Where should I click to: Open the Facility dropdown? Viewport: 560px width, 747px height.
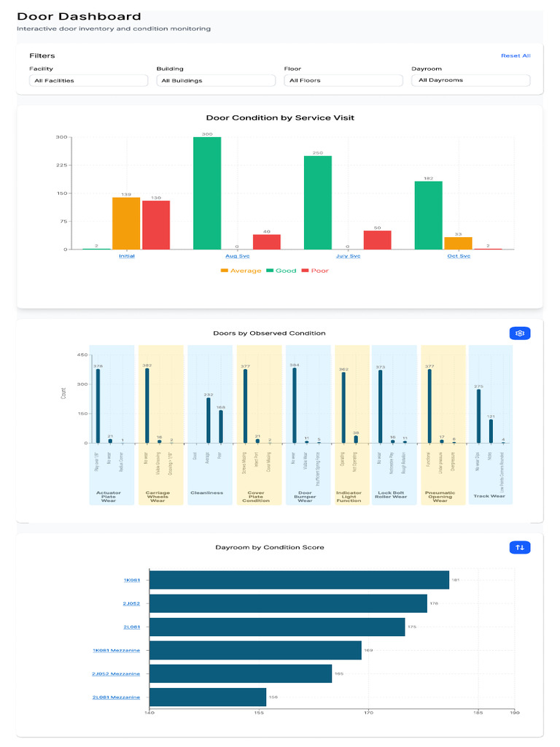point(88,80)
